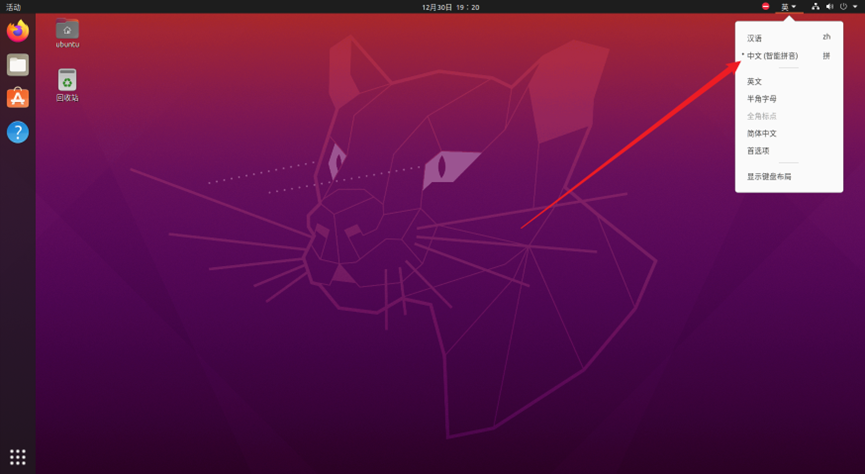Image resolution: width=865 pixels, height=474 pixels.
Task: Click the red do-not-disturb icon in top bar
Action: coord(765,7)
